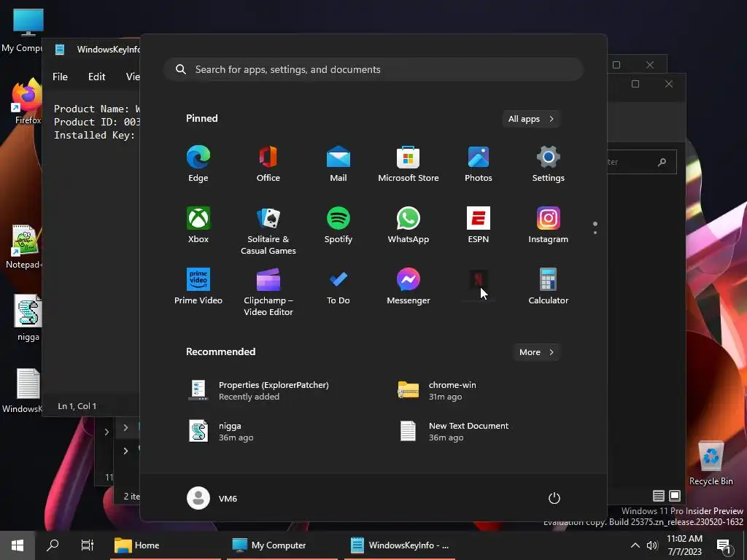The image size is (747, 560).
Task: Open the File menu in Notepad
Action: (60, 77)
